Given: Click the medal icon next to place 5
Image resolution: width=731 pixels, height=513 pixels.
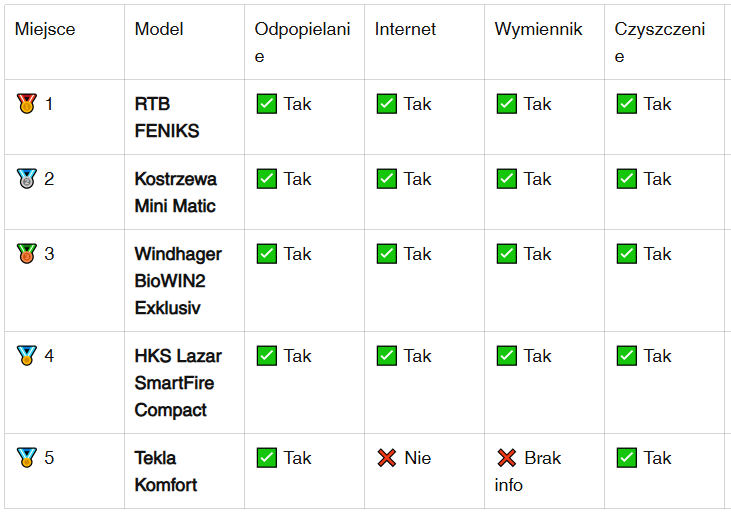Looking at the screenshot, I should (x=27, y=458).
